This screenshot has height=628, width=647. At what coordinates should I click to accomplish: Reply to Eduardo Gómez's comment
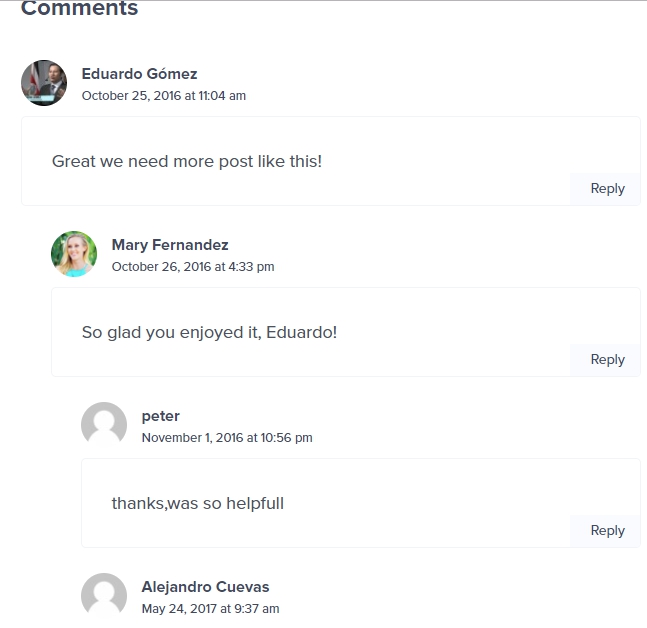[x=607, y=189]
